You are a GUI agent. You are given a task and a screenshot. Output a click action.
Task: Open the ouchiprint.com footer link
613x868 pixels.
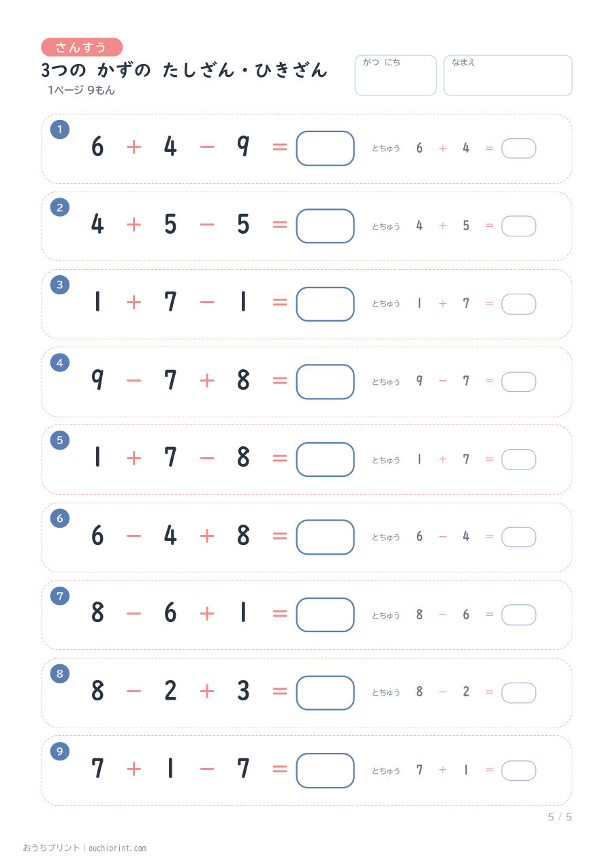tap(117, 848)
